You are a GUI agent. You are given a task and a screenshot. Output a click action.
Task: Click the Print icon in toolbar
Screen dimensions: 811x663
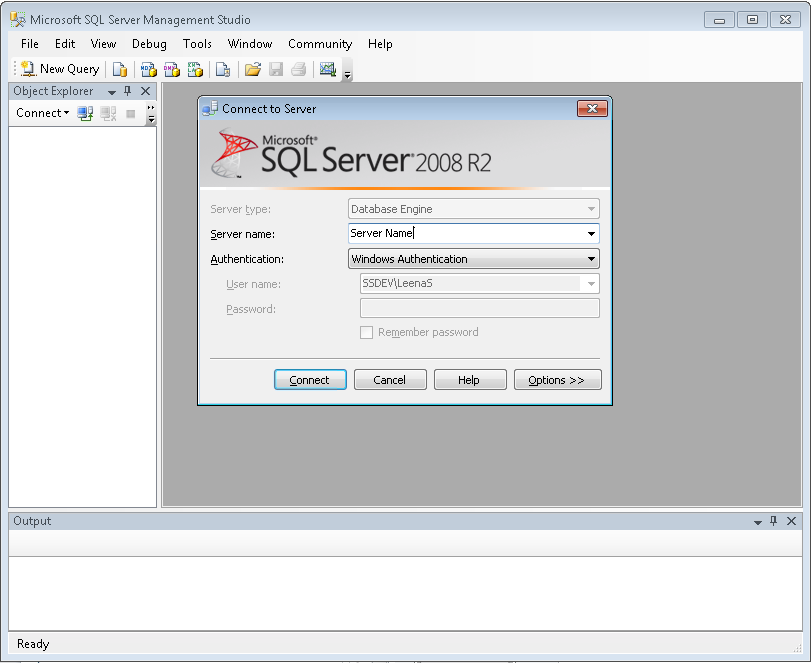[x=298, y=69]
